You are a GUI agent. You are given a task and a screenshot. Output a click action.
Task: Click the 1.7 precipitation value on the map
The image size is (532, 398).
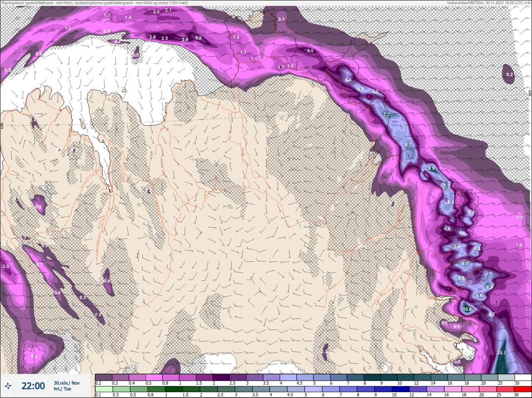(x=281, y=67)
